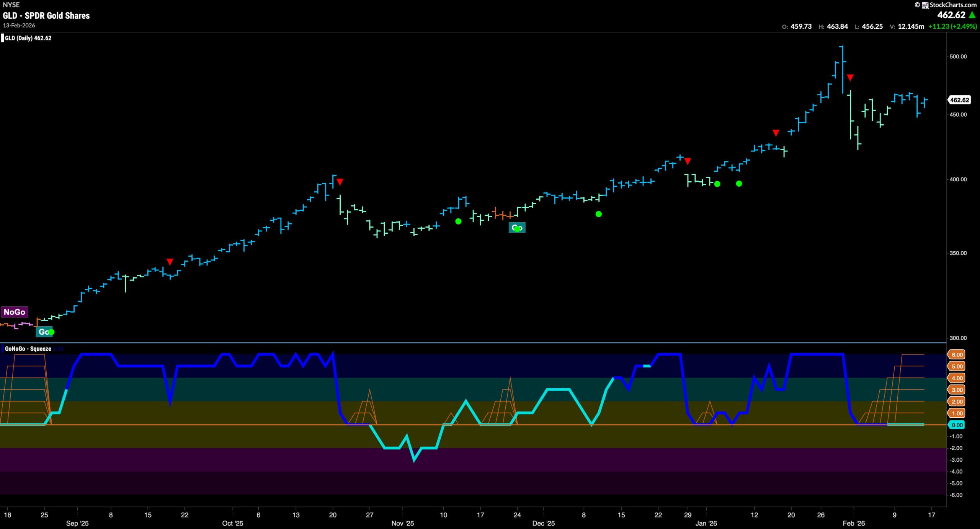The width and height of the screenshot is (980, 529).
Task: Click the cyan 0.00 oscillator value tag
Action: click(957, 425)
